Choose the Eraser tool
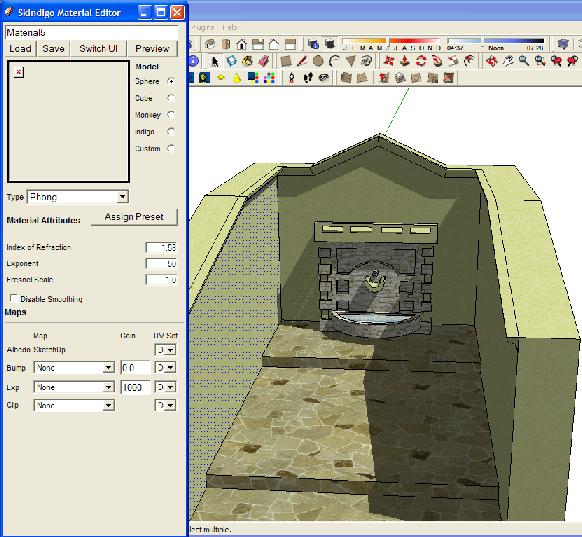582x537 pixels. pos(264,61)
